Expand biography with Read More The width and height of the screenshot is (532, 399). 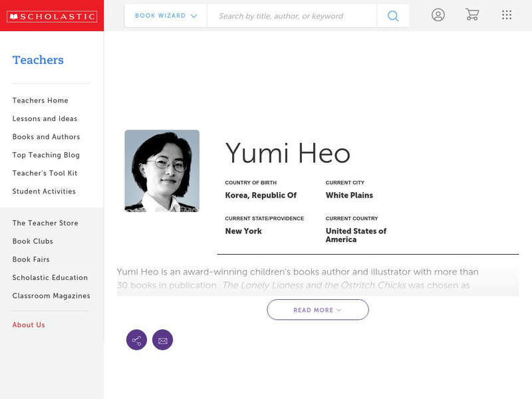pyautogui.click(x=317, y=310)
